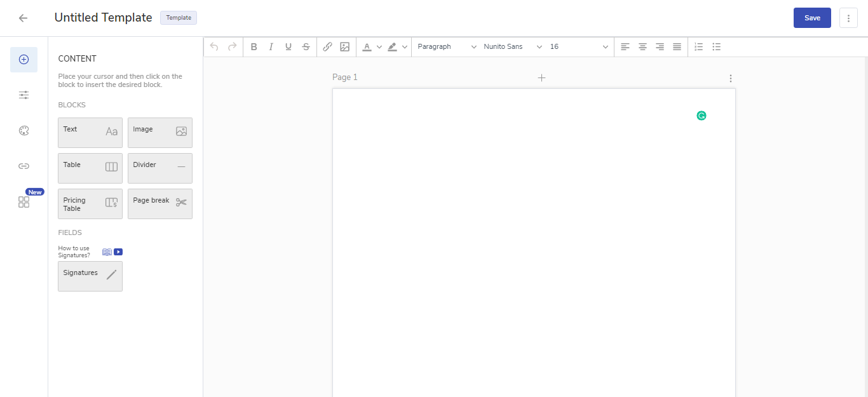Image resolution: width=868 pixels, height=397 pixels.
Task: Insert image from the toolbar image icon
Action: [x=345, y=47]
